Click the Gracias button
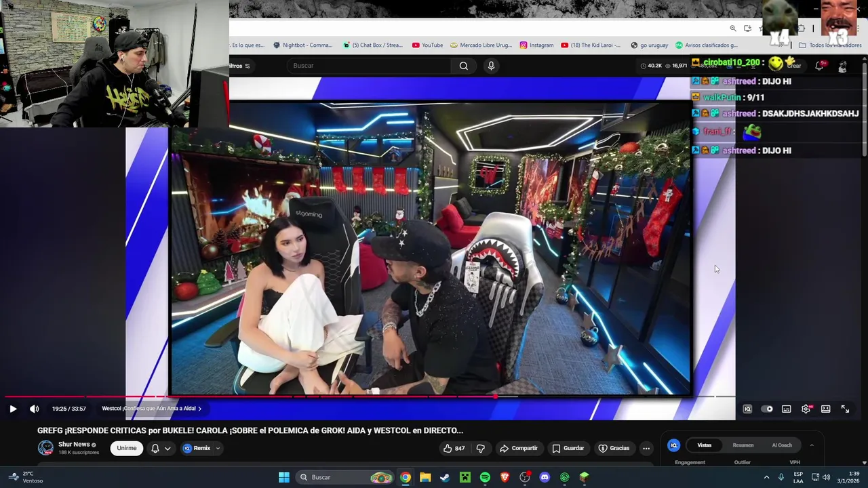Viewport: 868px width, 488px height. (x=614, y=448)
